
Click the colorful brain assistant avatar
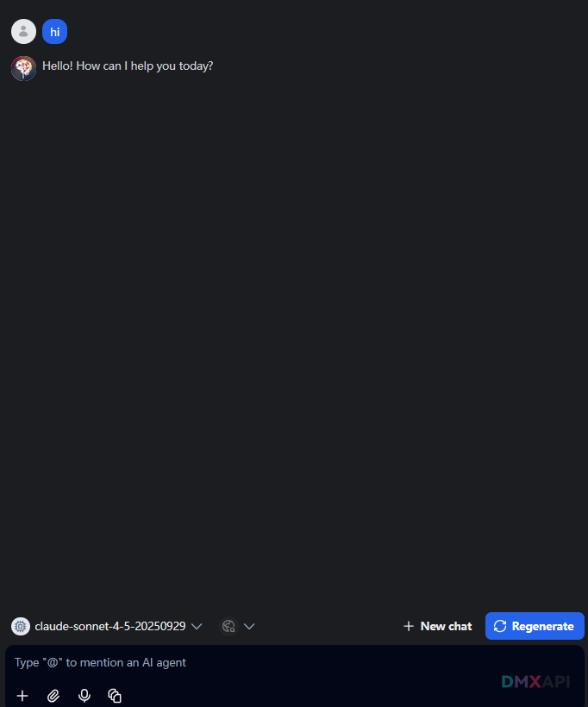(x=23, y=68)
